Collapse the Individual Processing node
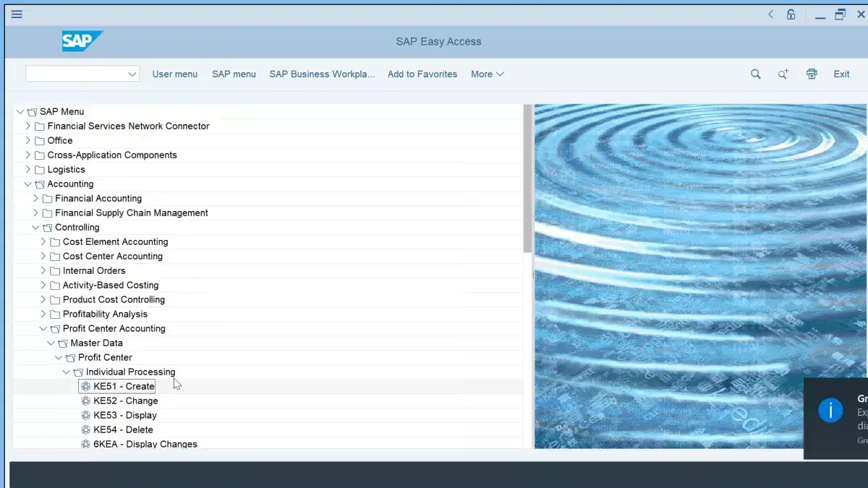868x488 pixels. click(x=67, y=372)
